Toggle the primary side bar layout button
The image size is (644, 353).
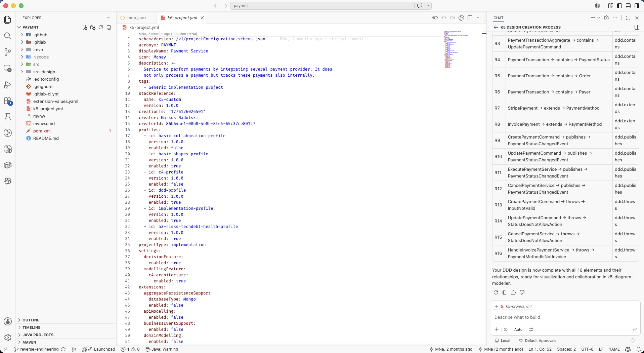pyautogui.click(x=619, y=6)
